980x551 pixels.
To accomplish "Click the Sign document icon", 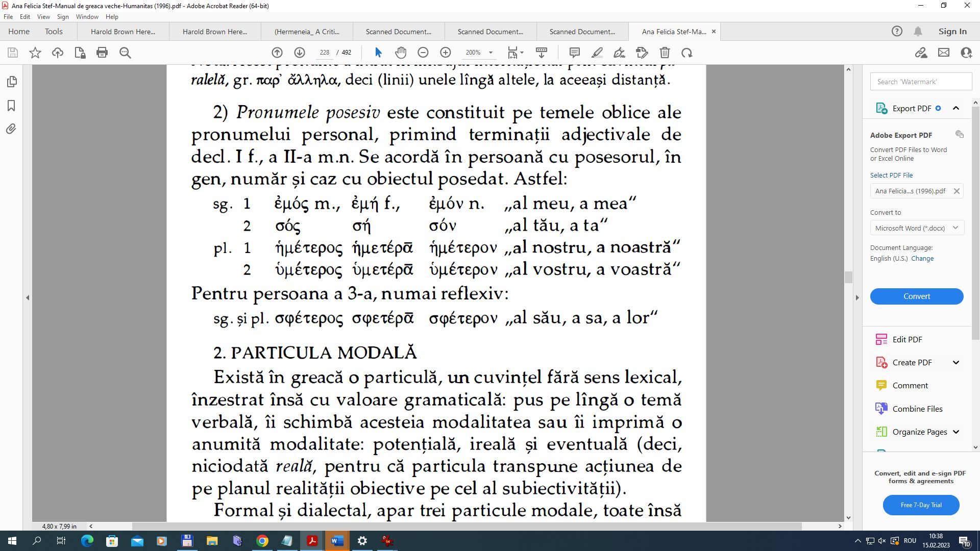I will tap(620, 53).
